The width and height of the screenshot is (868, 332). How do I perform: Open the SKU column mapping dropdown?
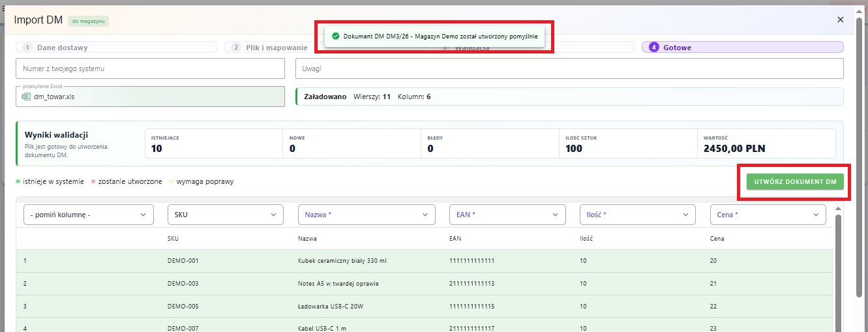tap(226, 214)
